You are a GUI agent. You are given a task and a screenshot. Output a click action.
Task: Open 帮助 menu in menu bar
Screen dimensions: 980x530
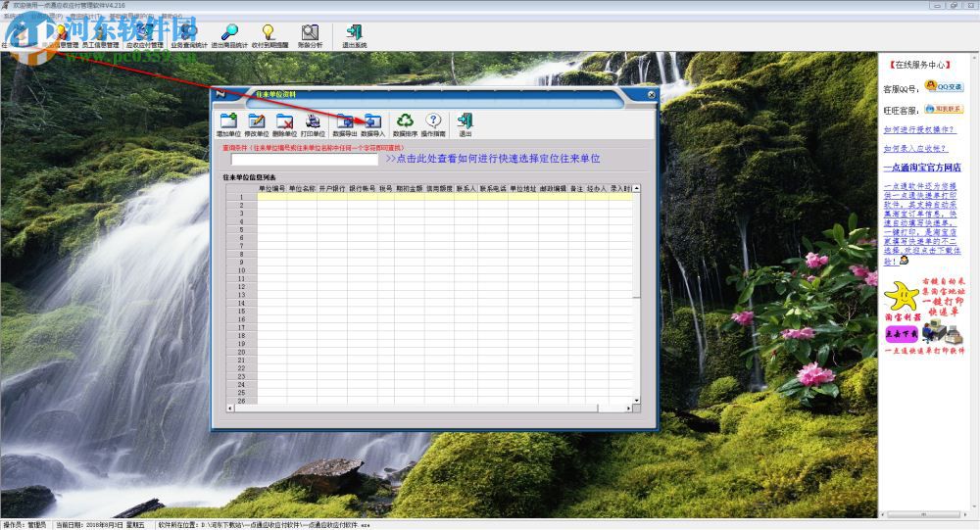click(170, 16)
